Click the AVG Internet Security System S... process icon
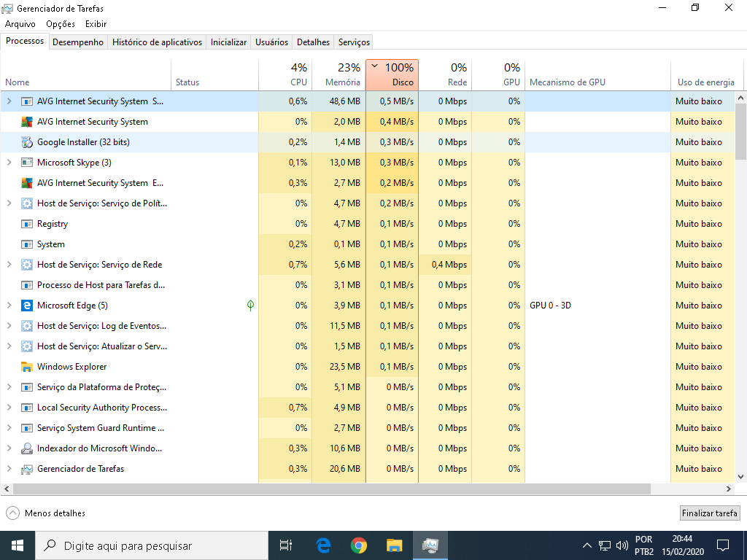Image resolution: width=747 pixels, height=560 pixels. click(x=27, y=101)
